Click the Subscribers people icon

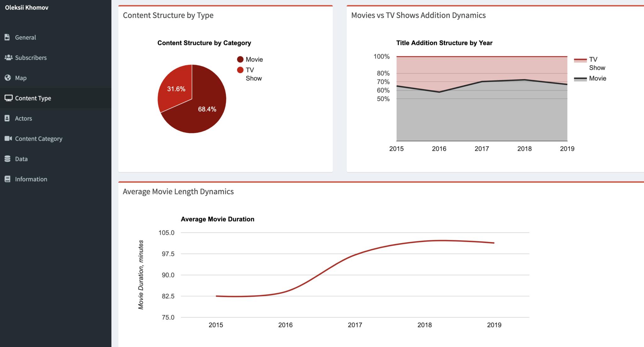tap(8, 57)
